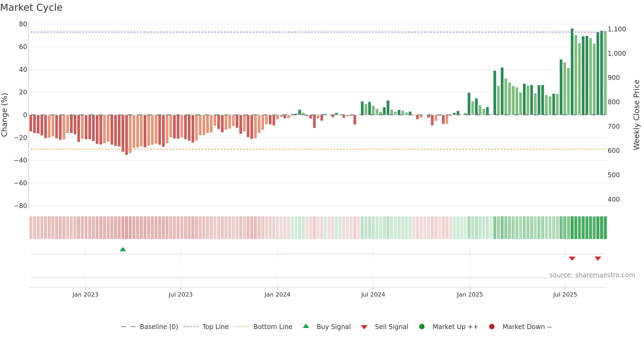Click the green circle icon in legend
Image resolution: width=644 pixels, height=362 pixels.
(x=422, y=327)
